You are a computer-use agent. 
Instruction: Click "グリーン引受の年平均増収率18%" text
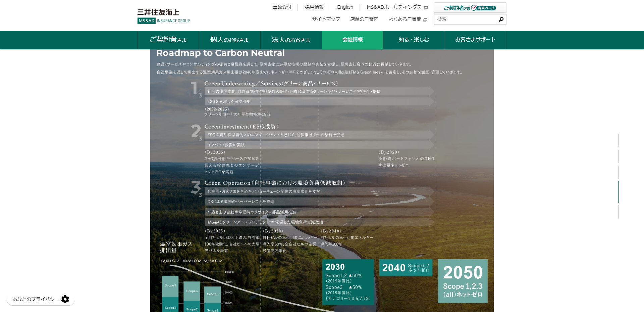[237, 115]
